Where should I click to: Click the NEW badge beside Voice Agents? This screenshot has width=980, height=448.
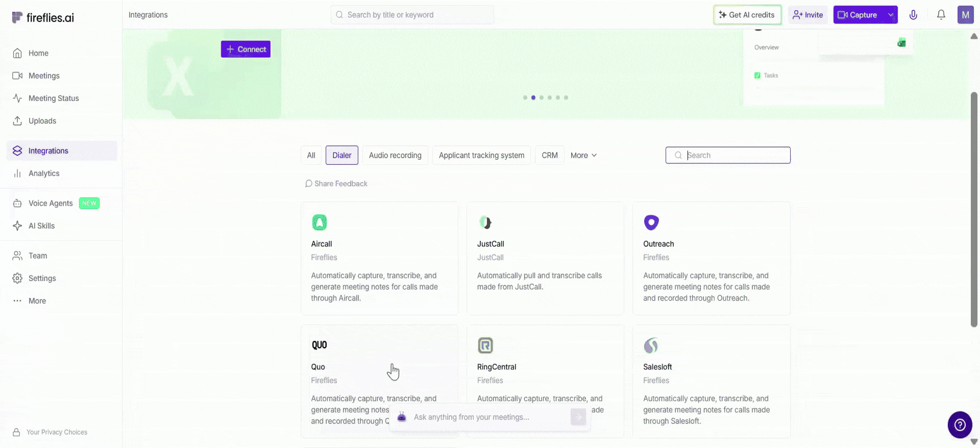pos(89,203)
